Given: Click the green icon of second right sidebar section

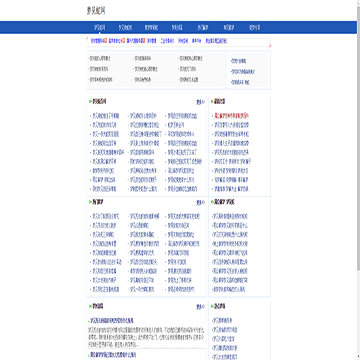Looking at the screenshot, I should pyautogui.click(x=212, y=202).
